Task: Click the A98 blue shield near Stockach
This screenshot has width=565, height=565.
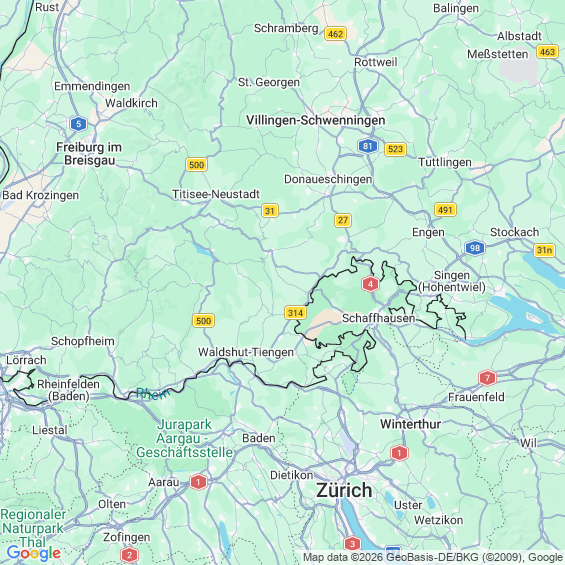Action: pos(475,248)
